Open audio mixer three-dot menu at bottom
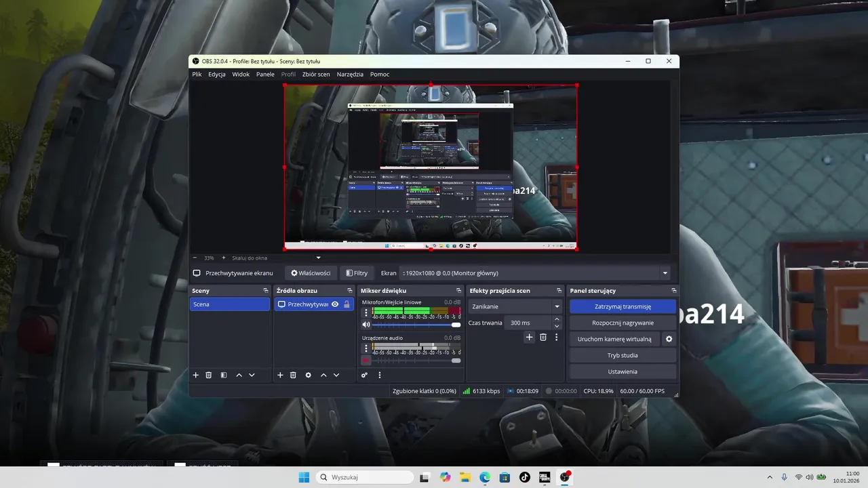 379,375
